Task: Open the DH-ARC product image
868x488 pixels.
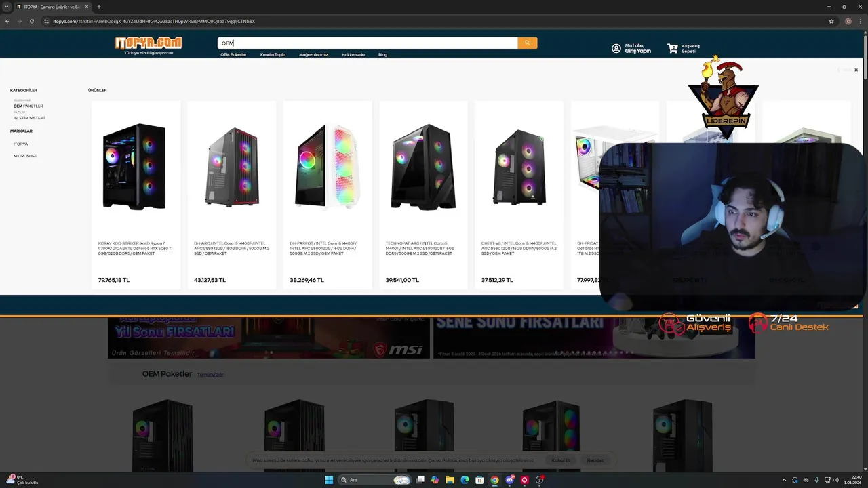Action: tap(232, 166)
